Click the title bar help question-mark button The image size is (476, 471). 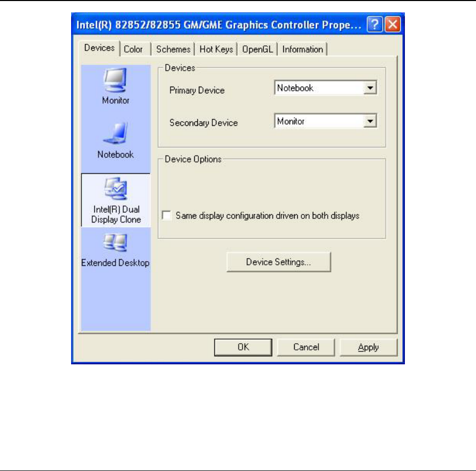tap(375, 24)
